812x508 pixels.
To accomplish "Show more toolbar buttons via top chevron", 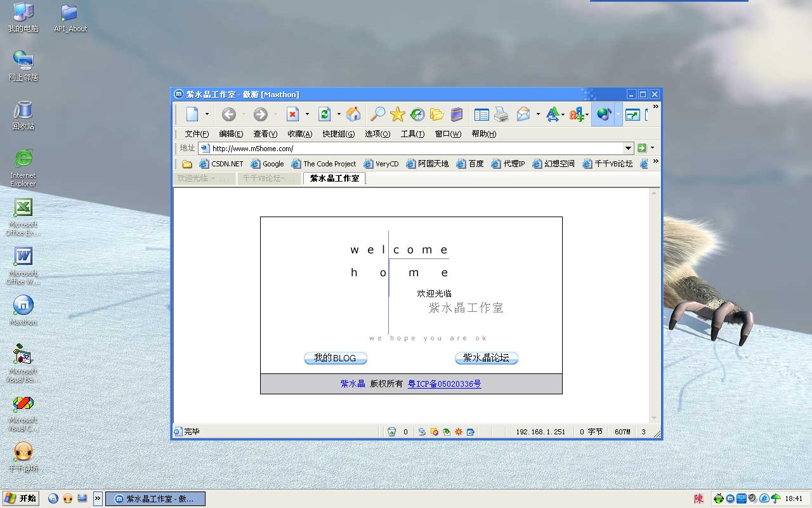I will tap(656, 107).
